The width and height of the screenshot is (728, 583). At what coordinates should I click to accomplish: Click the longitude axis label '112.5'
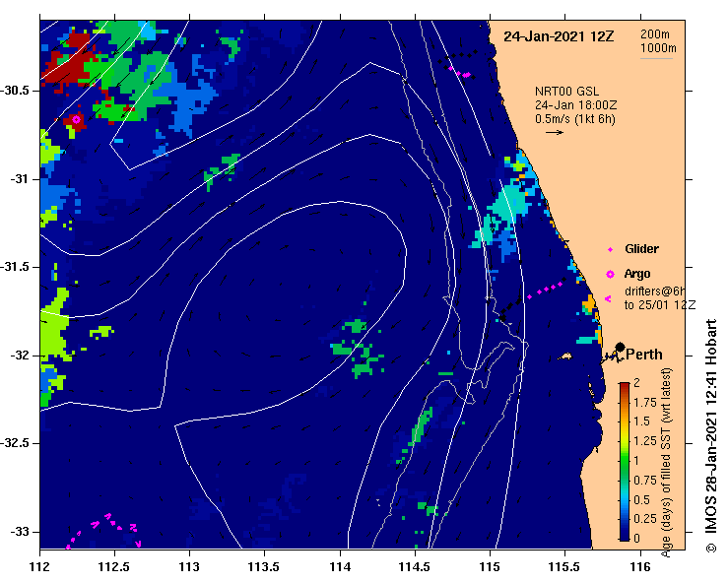pos(114,567)
